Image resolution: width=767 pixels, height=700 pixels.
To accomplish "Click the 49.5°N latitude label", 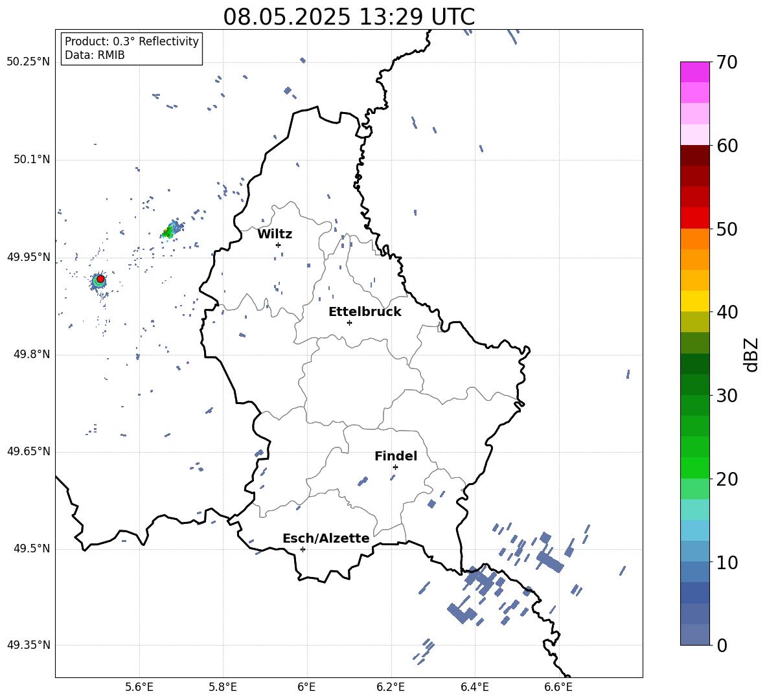I will 31,548.
